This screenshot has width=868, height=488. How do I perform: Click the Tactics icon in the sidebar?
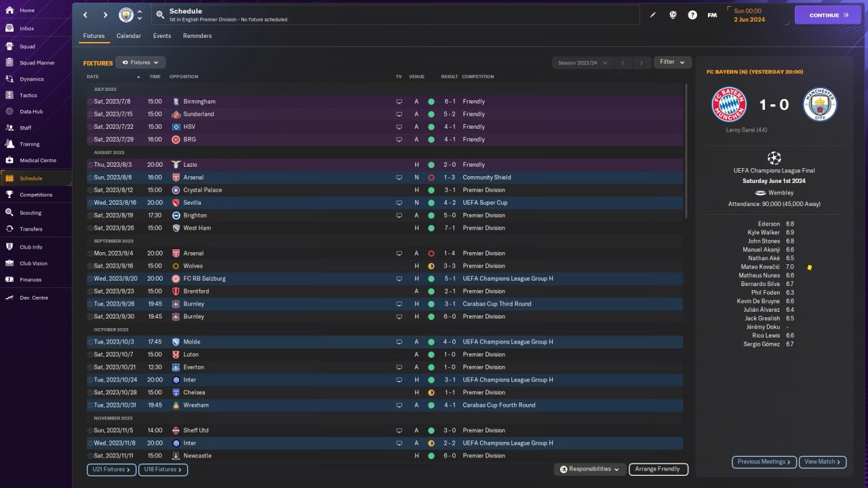pyautogui.click(x=9, y=96)
